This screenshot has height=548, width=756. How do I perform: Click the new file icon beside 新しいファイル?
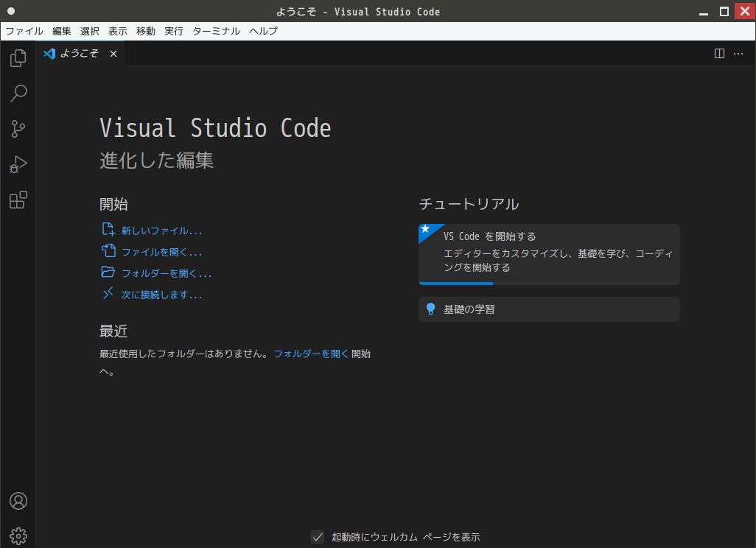tap(108, 229)
